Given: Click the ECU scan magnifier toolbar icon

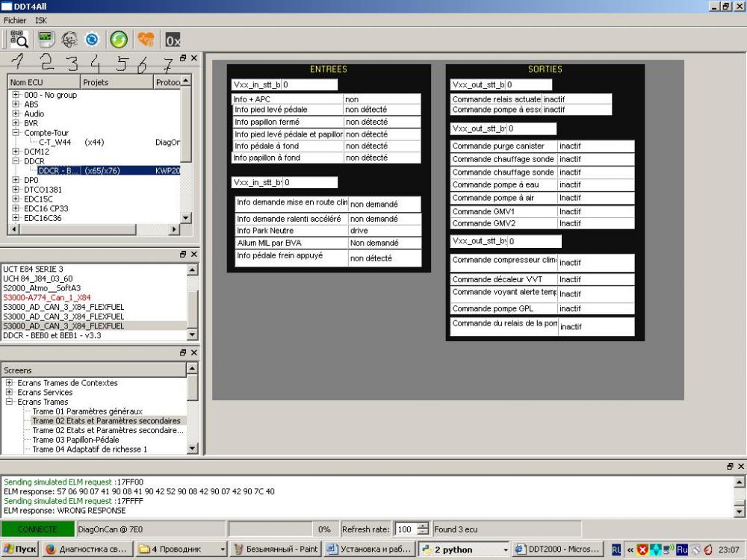Looking at the screenshot, I should click(x=19, y=39).
